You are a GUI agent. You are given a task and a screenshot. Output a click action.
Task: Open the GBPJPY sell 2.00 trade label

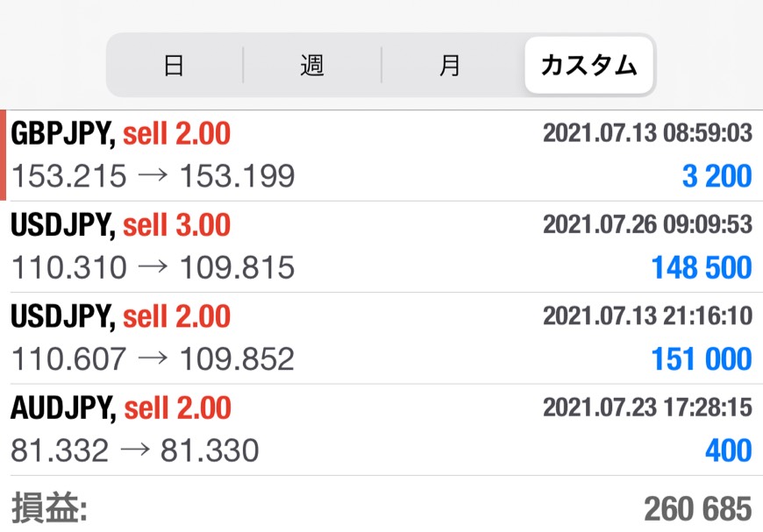click(121, 134)
